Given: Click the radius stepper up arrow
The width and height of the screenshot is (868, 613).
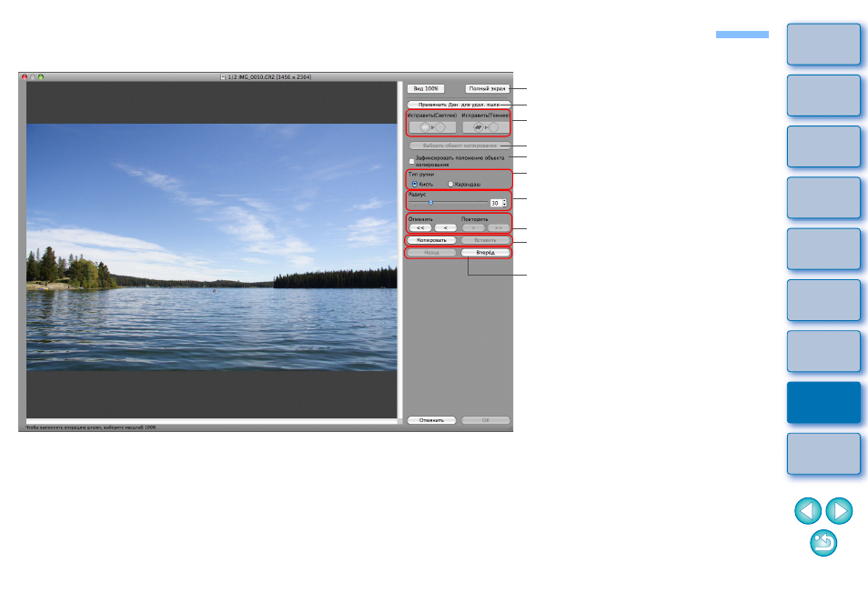Looking at the screenshot, I should click(x=504, y=201).
